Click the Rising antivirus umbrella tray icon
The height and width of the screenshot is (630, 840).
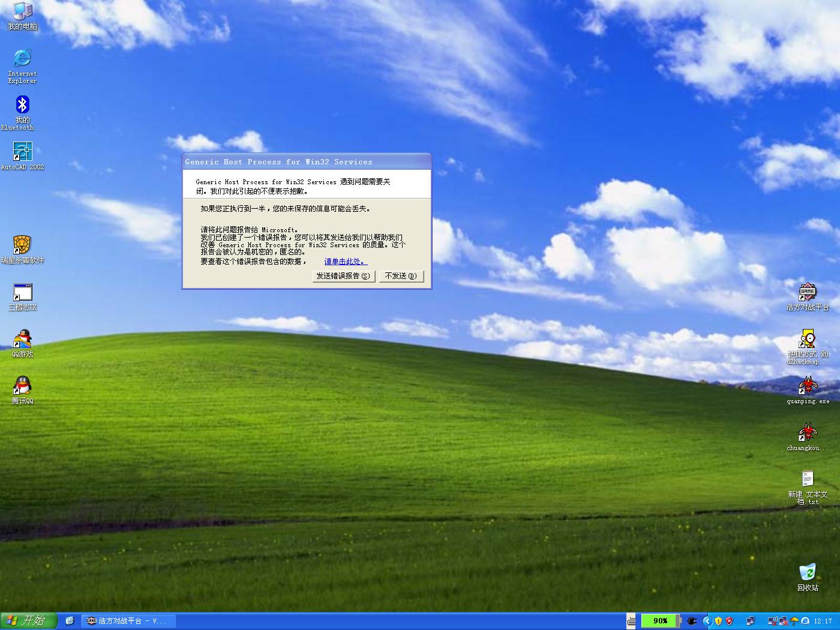tap(794, 621)
